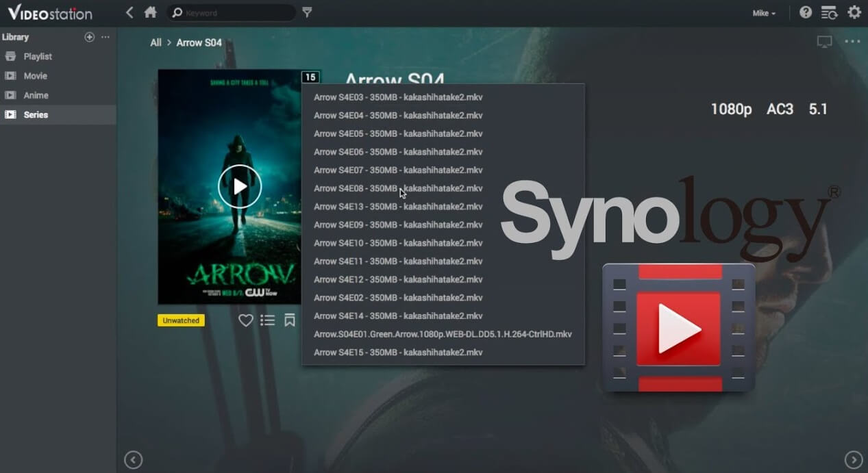The height and width of the screenshot is (473, 868).
Task: Go back using the top bar arrow
Action: tap(129, 12)
